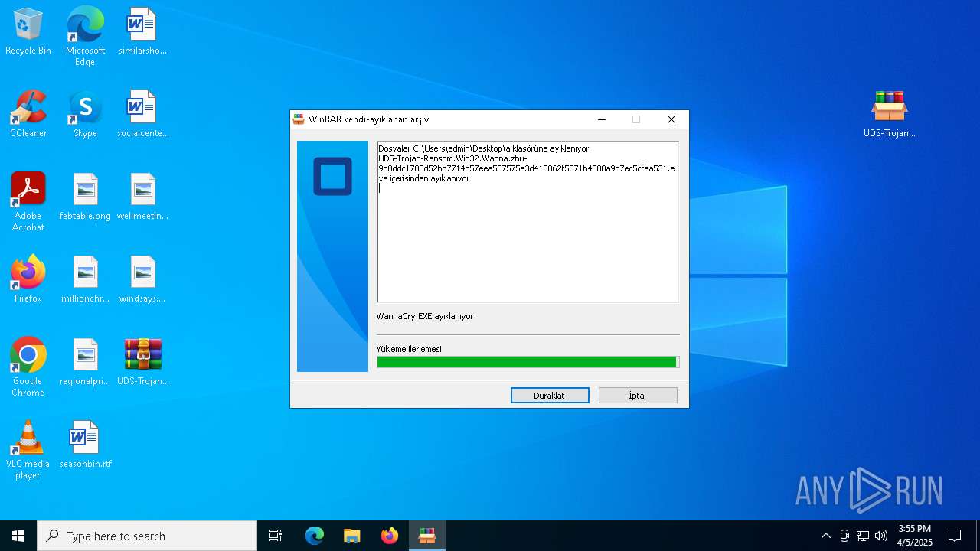The image size is (980, 551).
Task: Open Task View on the taskbar
Action: point(276,536)
